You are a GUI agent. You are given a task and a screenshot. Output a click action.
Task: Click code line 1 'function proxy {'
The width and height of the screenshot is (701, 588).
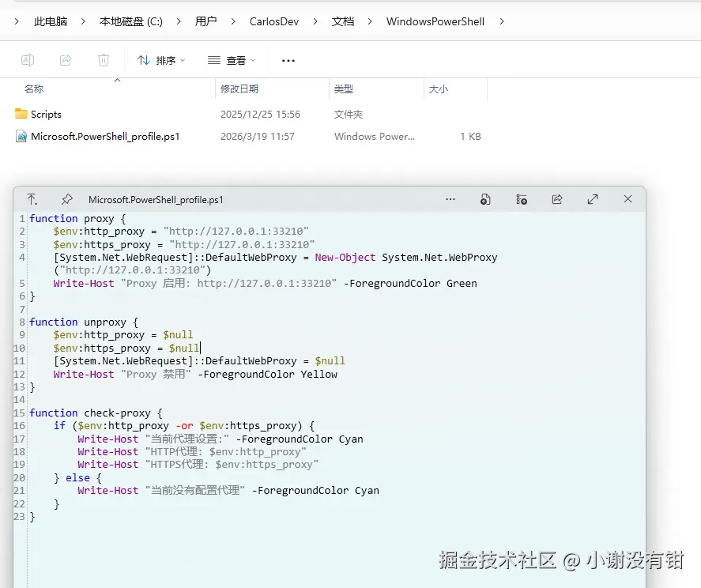pyautogui.click(x=77, y=219)
